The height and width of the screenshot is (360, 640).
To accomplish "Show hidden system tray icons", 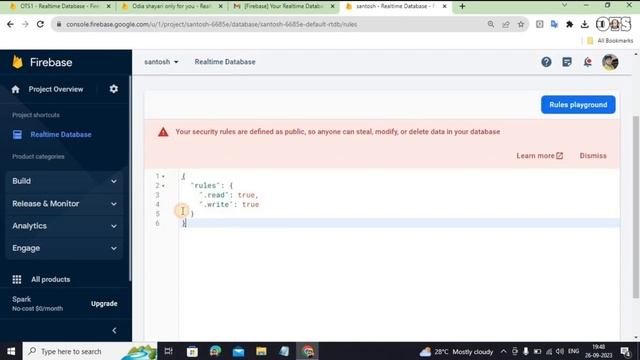I will (503, 351).
